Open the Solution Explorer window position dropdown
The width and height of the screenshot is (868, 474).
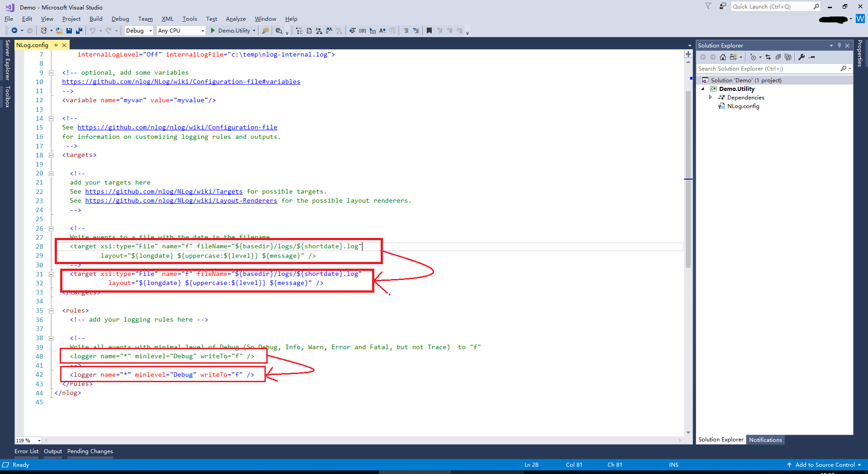click(831, 45)
